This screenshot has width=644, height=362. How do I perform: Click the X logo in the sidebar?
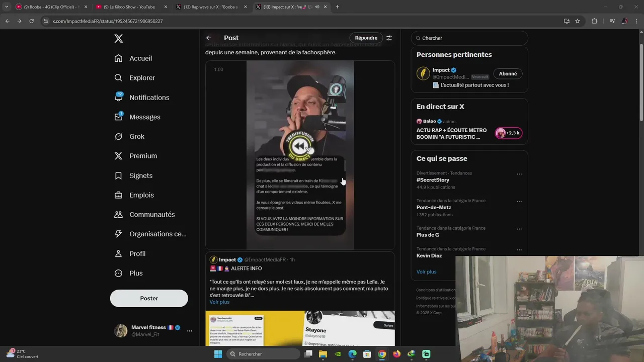(118, 39)
